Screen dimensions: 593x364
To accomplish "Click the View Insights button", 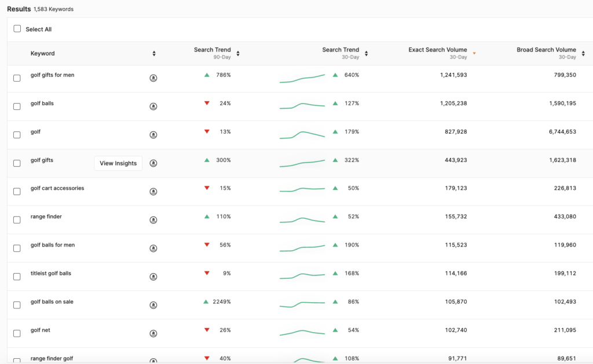I will [118, 164].
